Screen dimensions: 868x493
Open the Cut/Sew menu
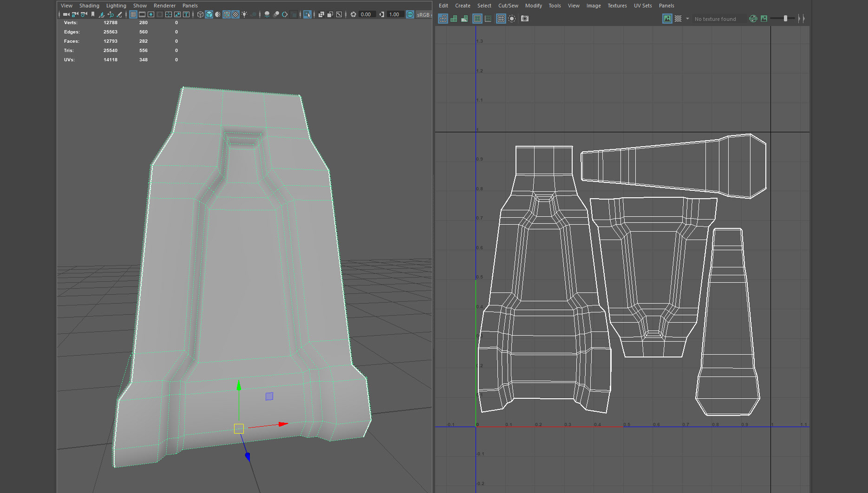[508, 6]
